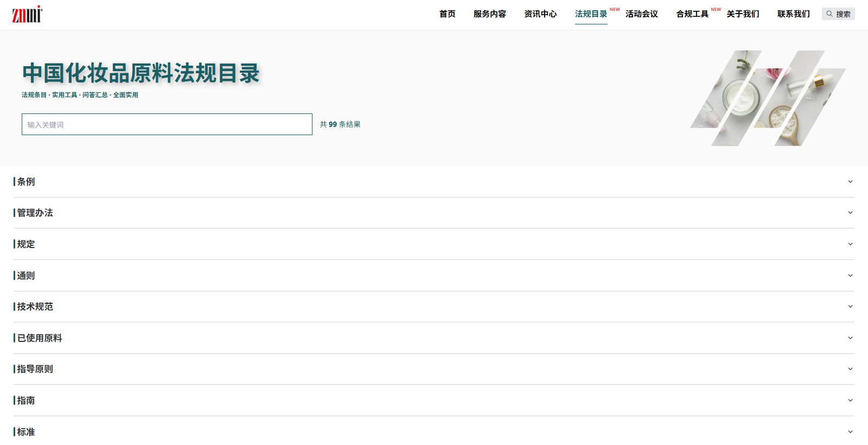The width and height of the screenshot is (868, 445).
Task: Expand the 指南 row arrow
Action: coord(850,400)
